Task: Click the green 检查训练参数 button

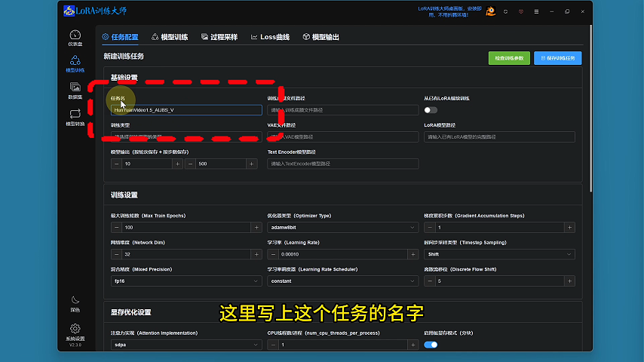Action: point(509,58)
